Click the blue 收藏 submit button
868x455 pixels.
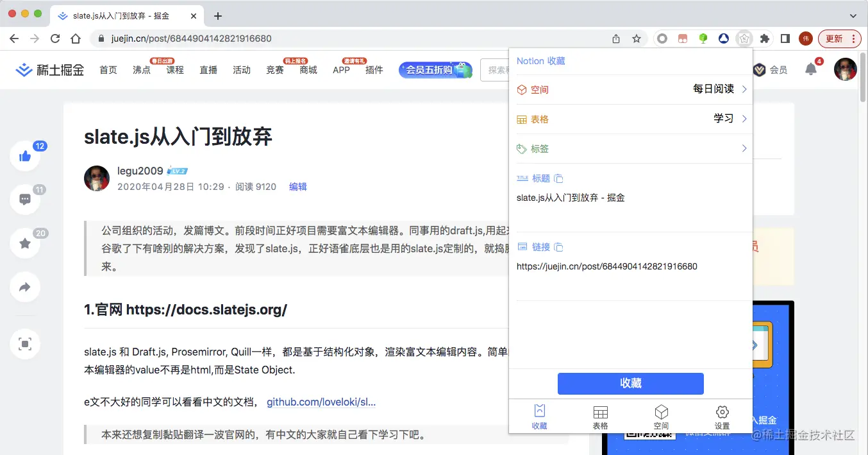tap(630, 383)
